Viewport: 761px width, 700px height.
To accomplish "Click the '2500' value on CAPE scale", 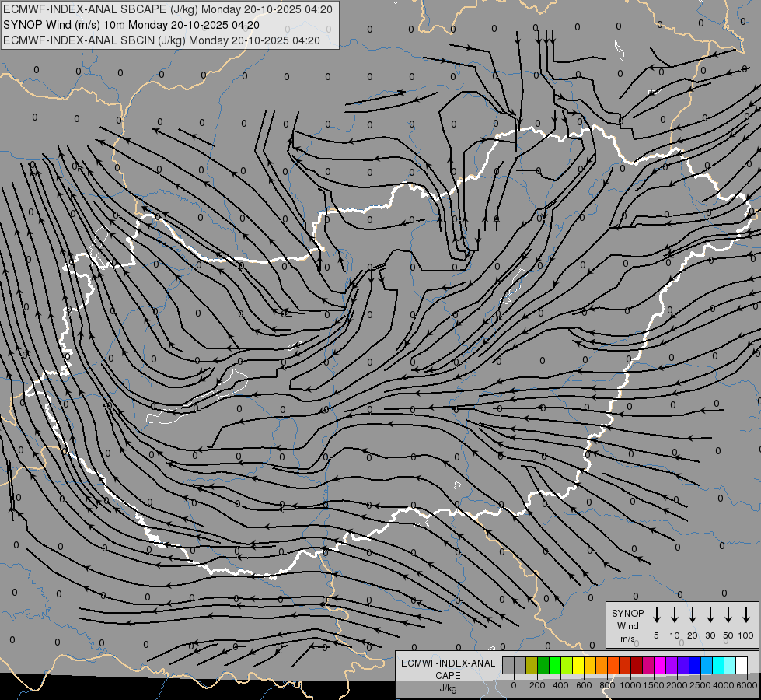I will tap(700, 685).
